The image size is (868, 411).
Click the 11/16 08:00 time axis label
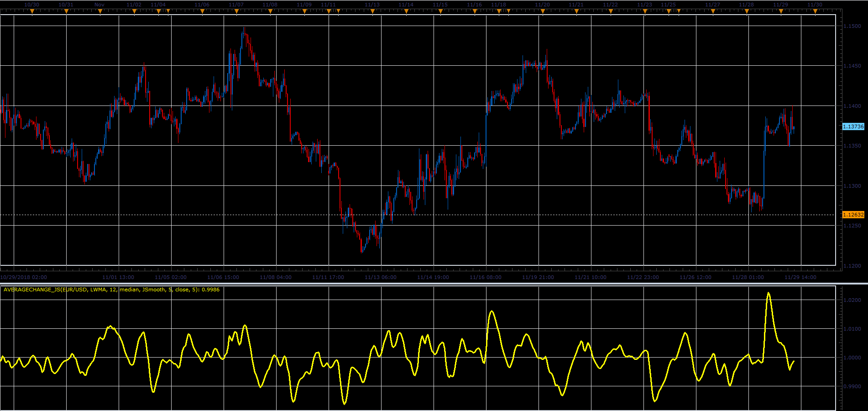pyautogui.click(x=486, y=277)
